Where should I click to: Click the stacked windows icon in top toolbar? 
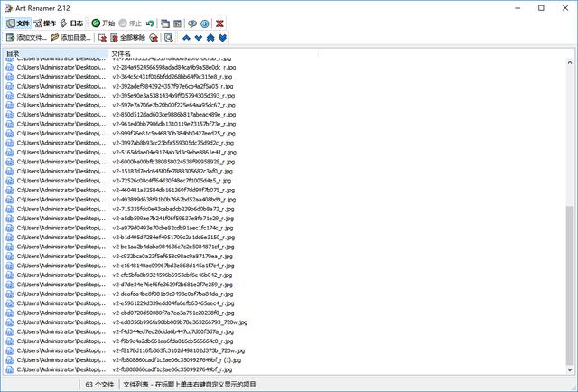point(165,23)
